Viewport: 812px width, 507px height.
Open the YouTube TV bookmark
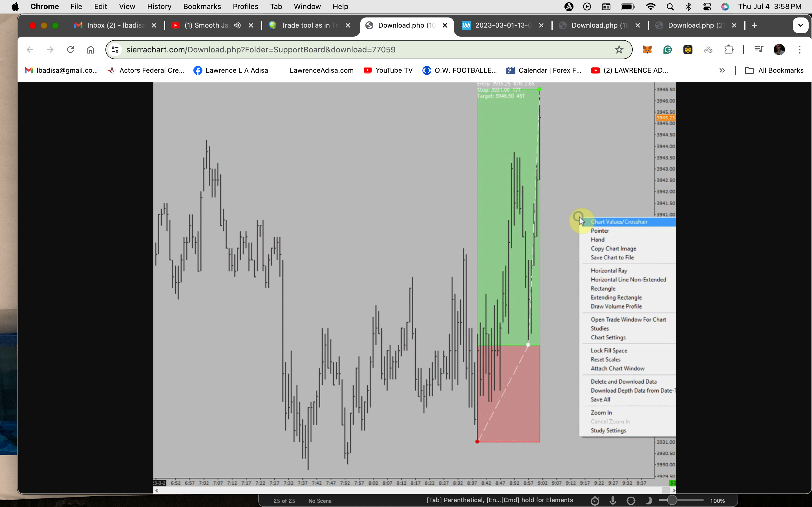(388, 70)
